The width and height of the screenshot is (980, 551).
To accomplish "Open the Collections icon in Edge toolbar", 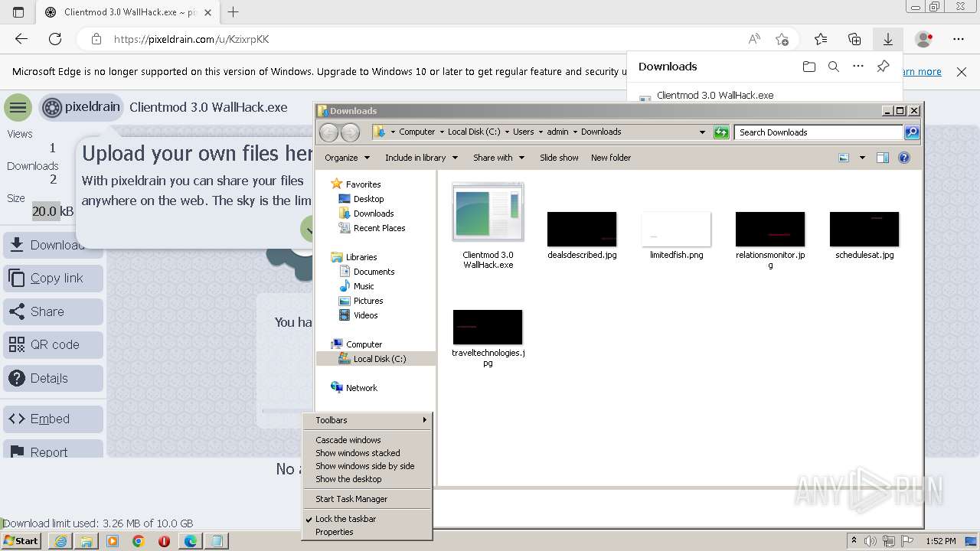I will pos(854,39).
